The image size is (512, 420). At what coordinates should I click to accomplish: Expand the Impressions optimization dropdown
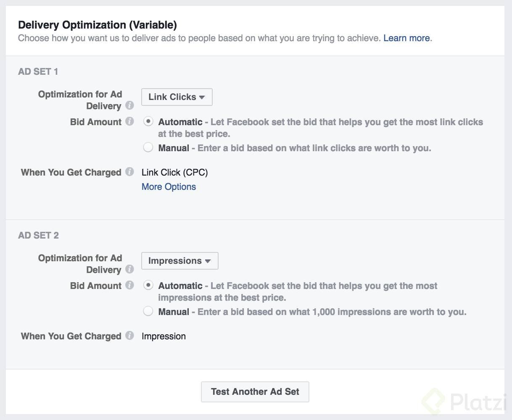[x=179, y=261]
